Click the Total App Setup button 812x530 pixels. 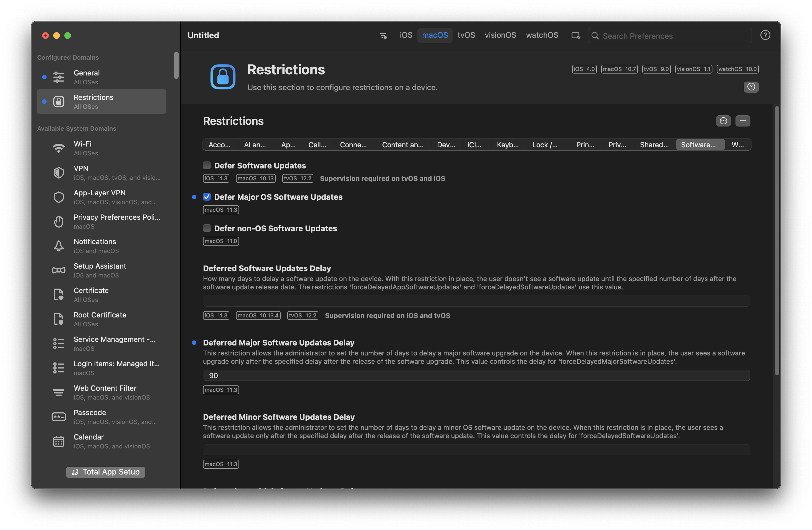pos(105,472)
